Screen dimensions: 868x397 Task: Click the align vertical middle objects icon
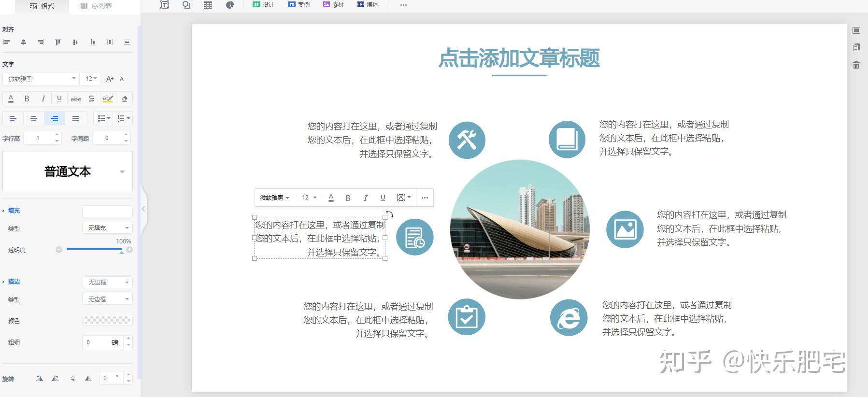coord(75,43)
